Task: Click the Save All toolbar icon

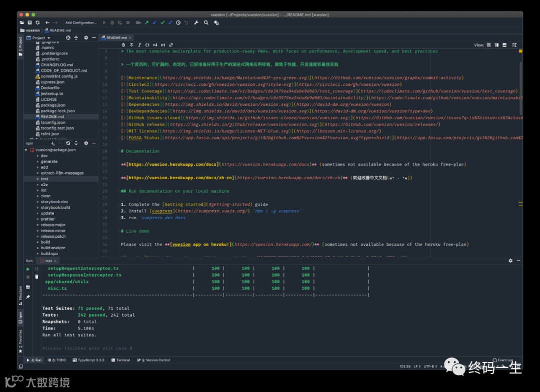Action: click(29, 22)
